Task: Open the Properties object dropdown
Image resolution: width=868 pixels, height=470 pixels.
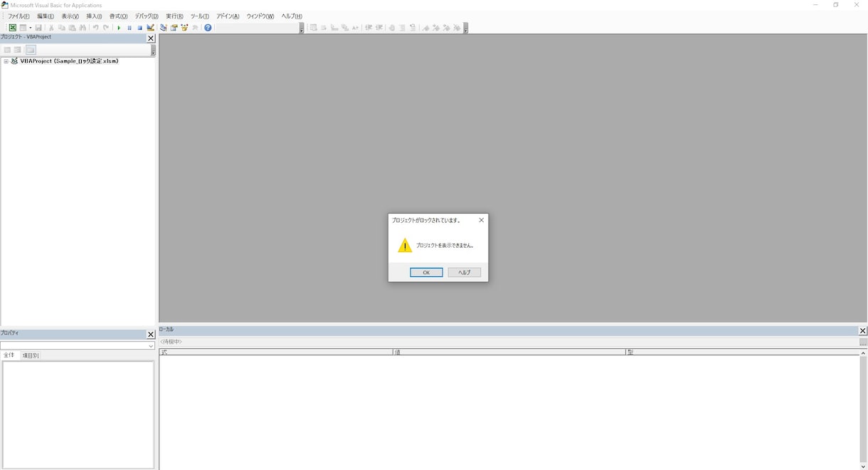Action: tap(151, 346)
